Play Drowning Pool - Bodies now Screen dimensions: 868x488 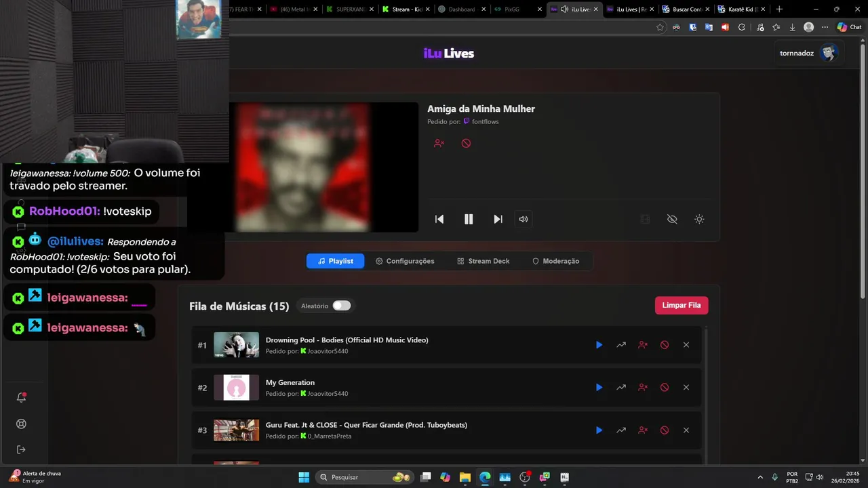pos(599,345)
